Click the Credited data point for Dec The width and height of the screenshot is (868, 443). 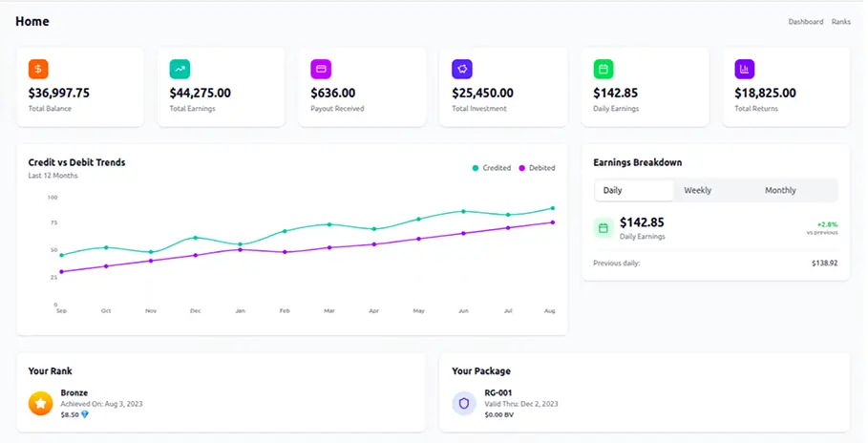click(196, 238)
